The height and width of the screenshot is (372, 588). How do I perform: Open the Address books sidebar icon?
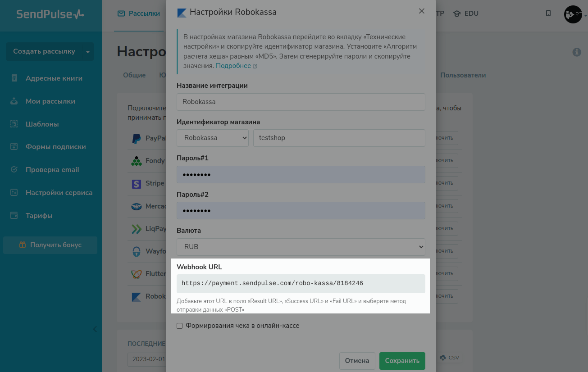(14, 78)
